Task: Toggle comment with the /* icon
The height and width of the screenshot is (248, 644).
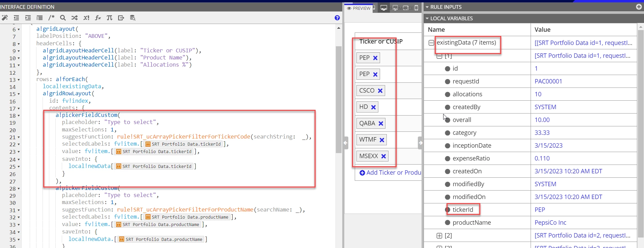Action: pos(51,18)
